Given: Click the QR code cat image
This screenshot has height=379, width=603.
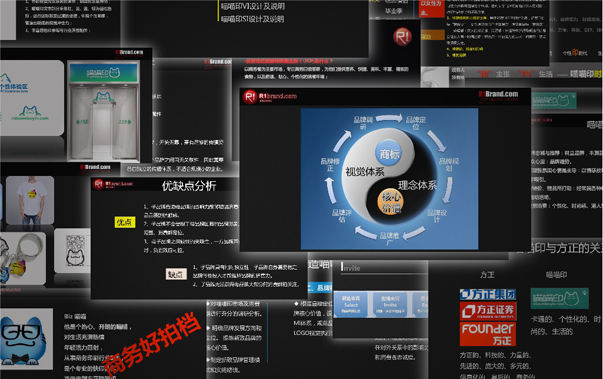Looking at the screenshot, I should coord(73,251).
